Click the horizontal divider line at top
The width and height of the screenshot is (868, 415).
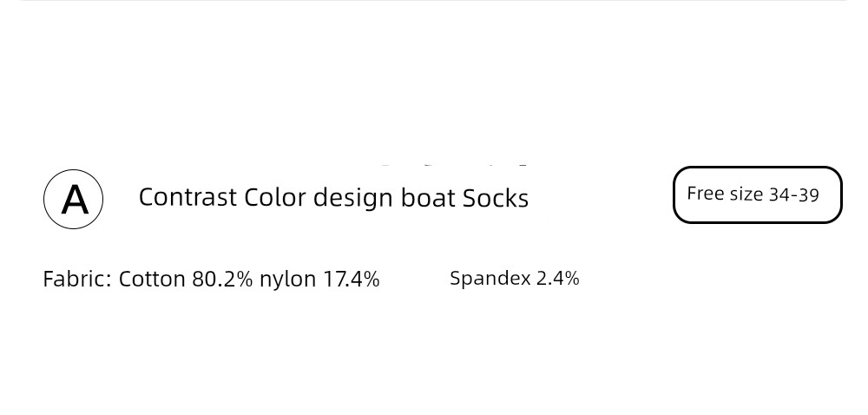(434, 1)
